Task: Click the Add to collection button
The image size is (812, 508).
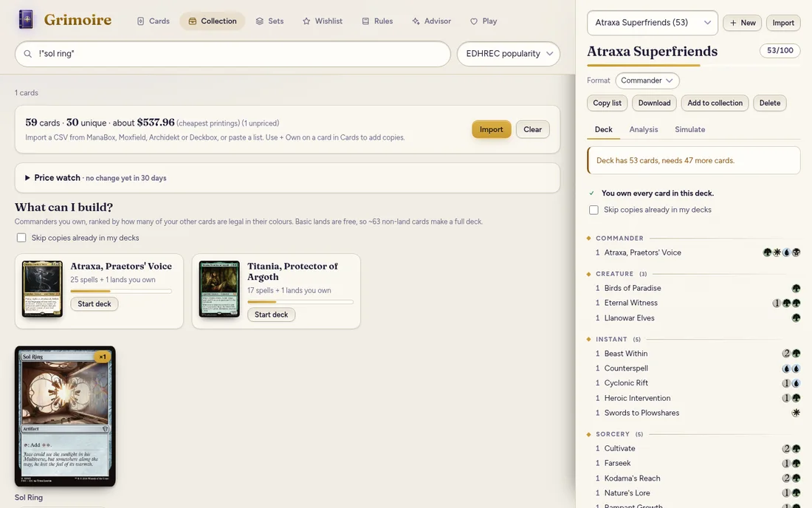Action: click(715, 103)
